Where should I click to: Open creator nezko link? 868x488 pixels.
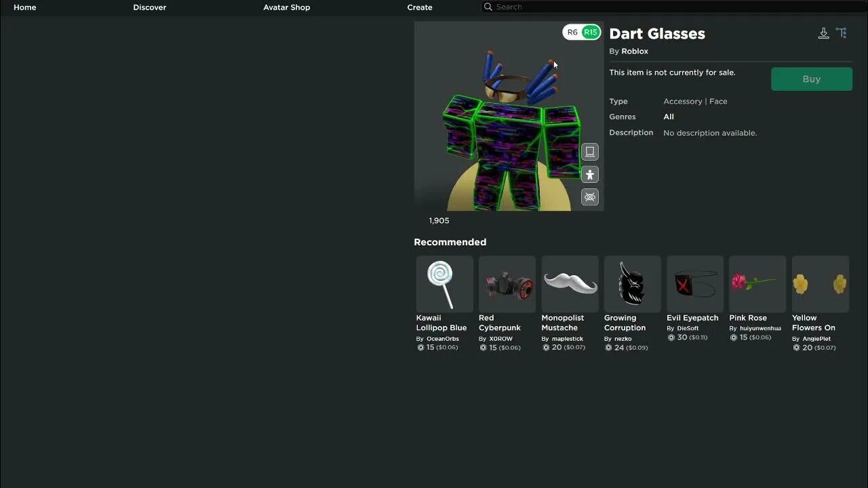point(623,339)
